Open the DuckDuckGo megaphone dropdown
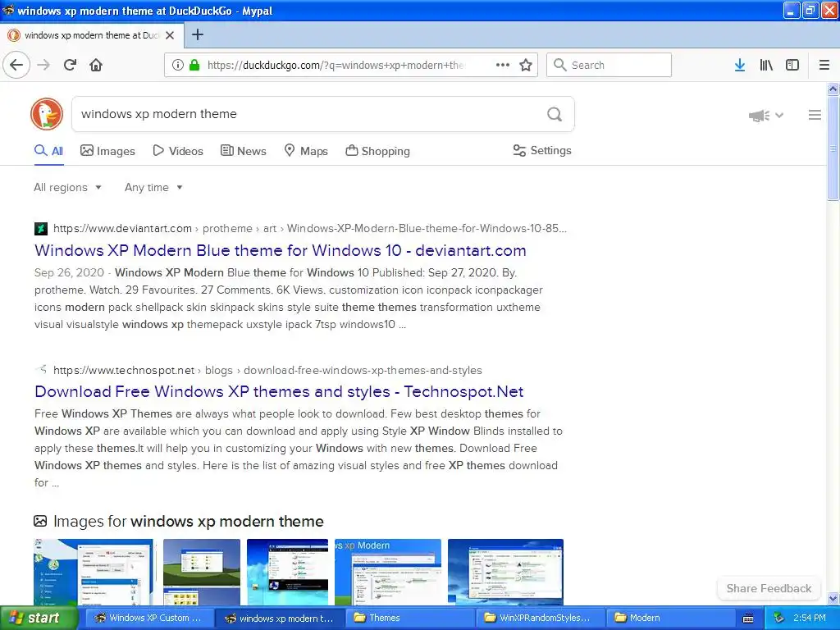The height and width of the screenshot is (630, 840). (766, 115)
